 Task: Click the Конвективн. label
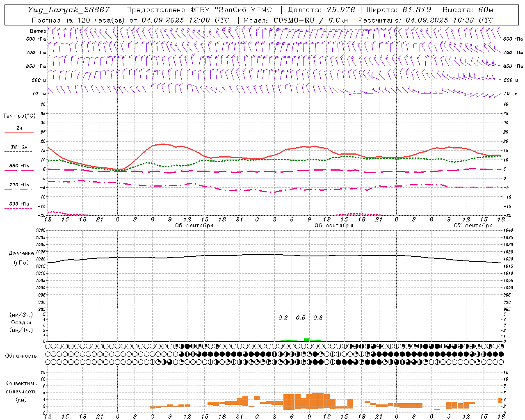(x=21, y=383)
